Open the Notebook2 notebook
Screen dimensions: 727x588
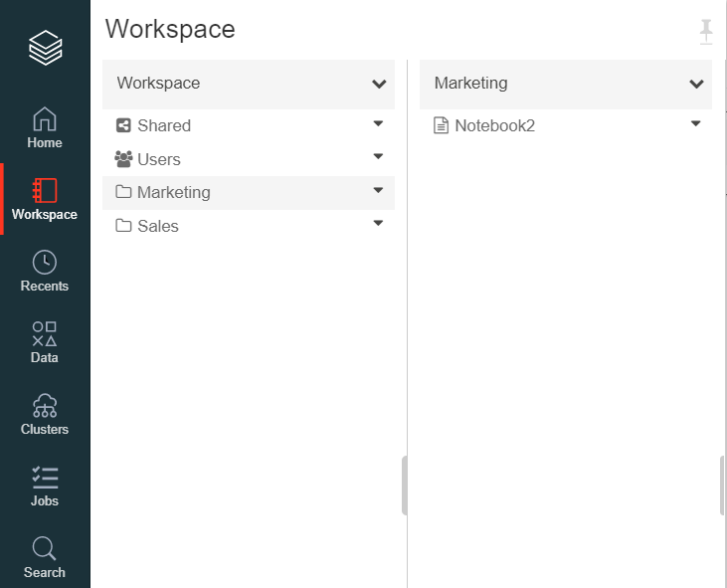(494, 126)
